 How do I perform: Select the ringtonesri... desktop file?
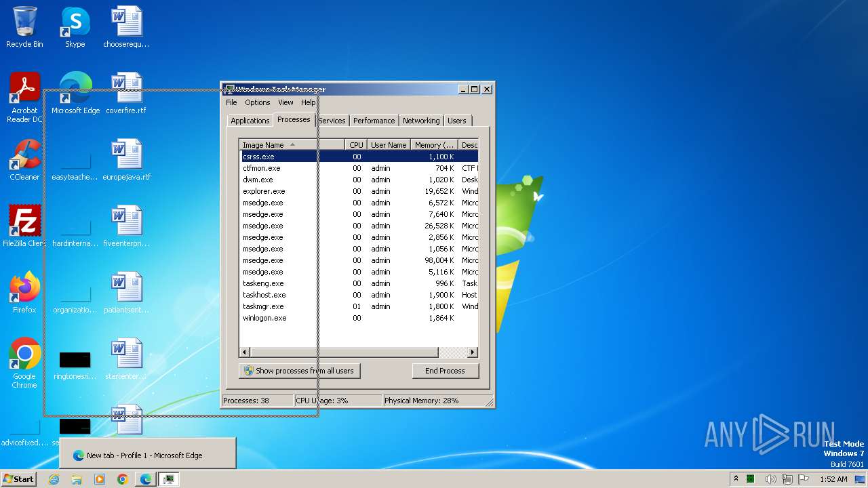point(75,365)
